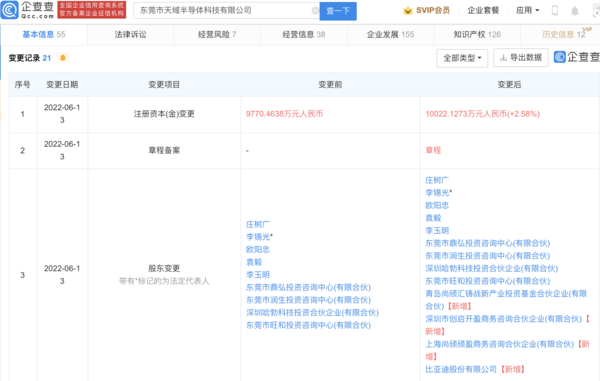Open 东莞市旺和投资咨询中心 in 变更前 column
Image resolution: width=600 pixels, height=381 pixels.
pyautogui.click(x=308, y=325)
